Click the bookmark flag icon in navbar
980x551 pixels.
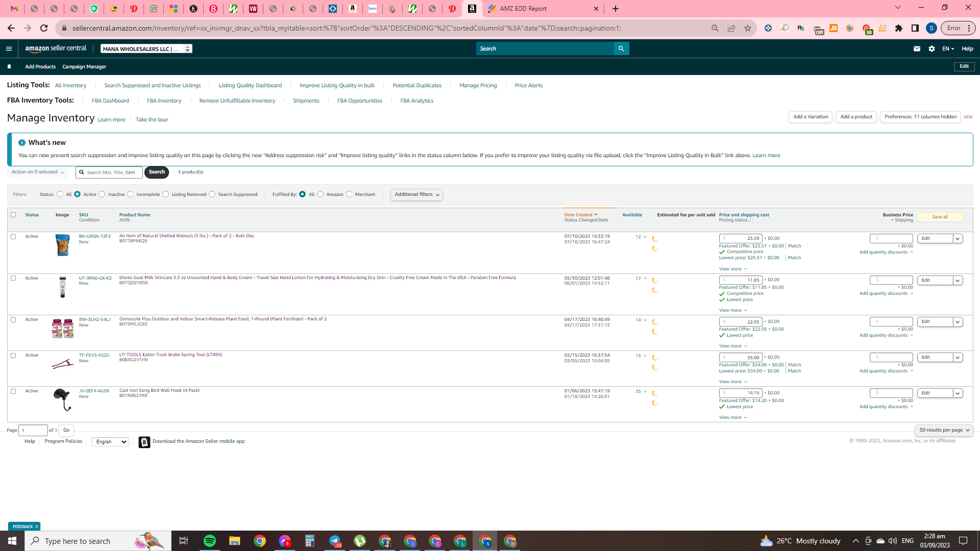coord(9,67)
